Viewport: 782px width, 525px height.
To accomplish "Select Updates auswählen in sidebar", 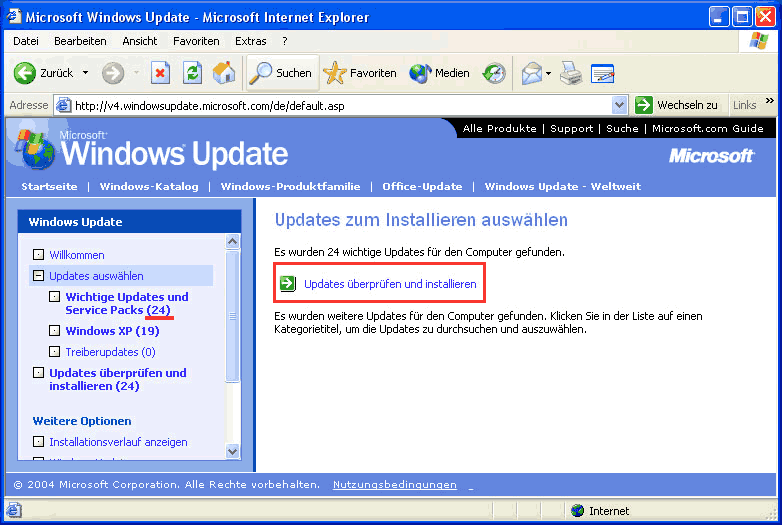I will [x=96, y=276].
